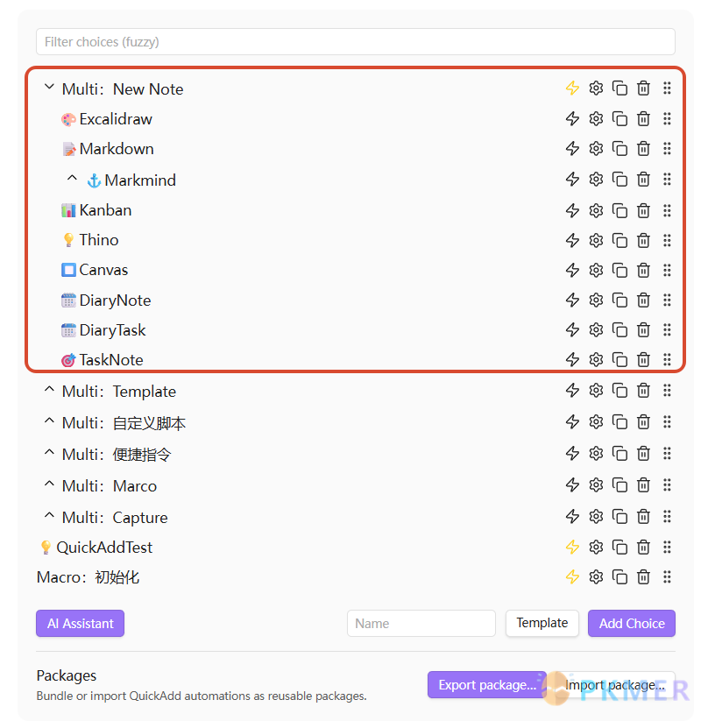The width and height of the screenshot is (708, 728).
Task: Click Export package under Packages
Action: [x=487, y=685]
